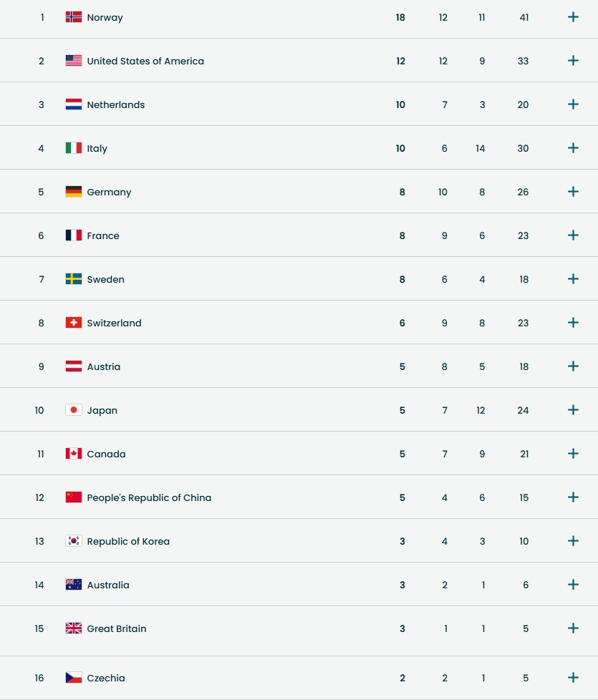Click the Norway flag icon
Screen dimensions: 598x700
[x=74, y=17]
